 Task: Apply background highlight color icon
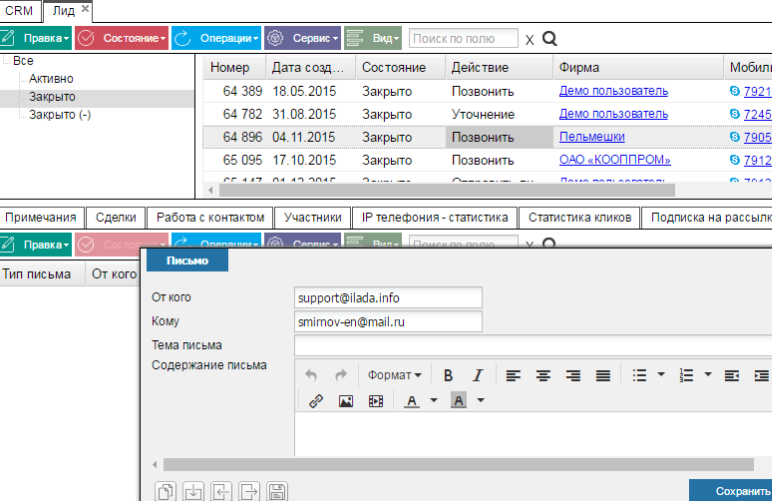tap(458, 401)
